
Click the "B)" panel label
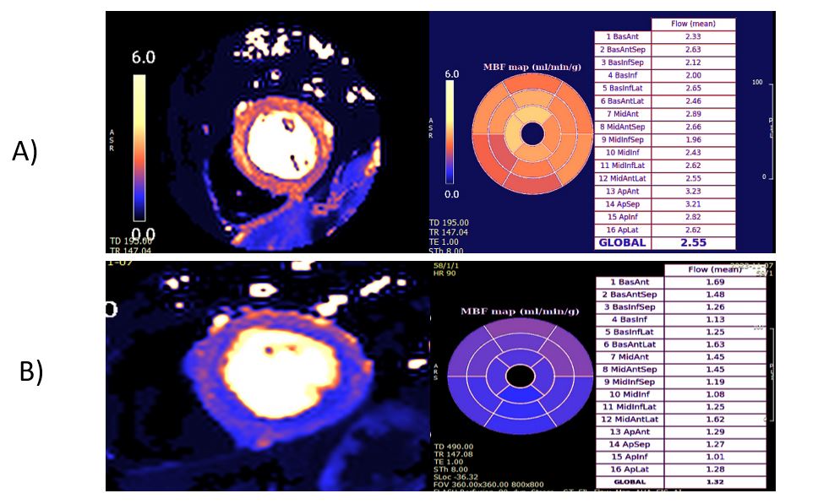coord(32,371)
